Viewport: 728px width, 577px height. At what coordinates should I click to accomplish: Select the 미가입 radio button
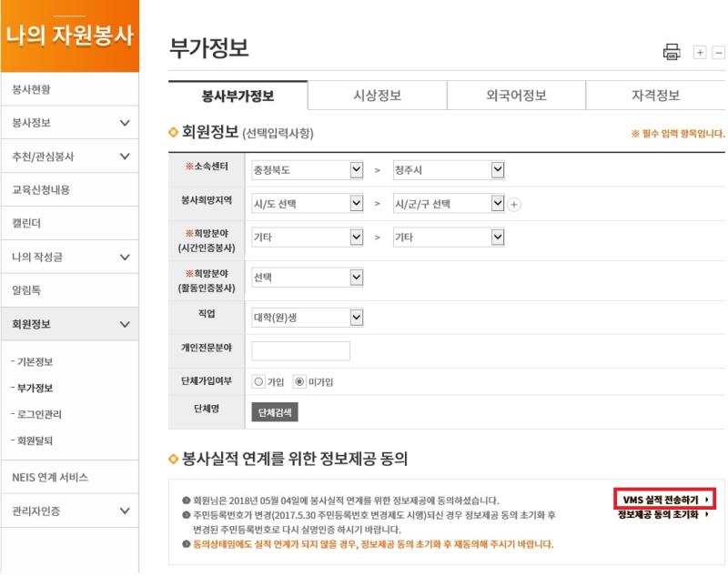pos(299,382)
